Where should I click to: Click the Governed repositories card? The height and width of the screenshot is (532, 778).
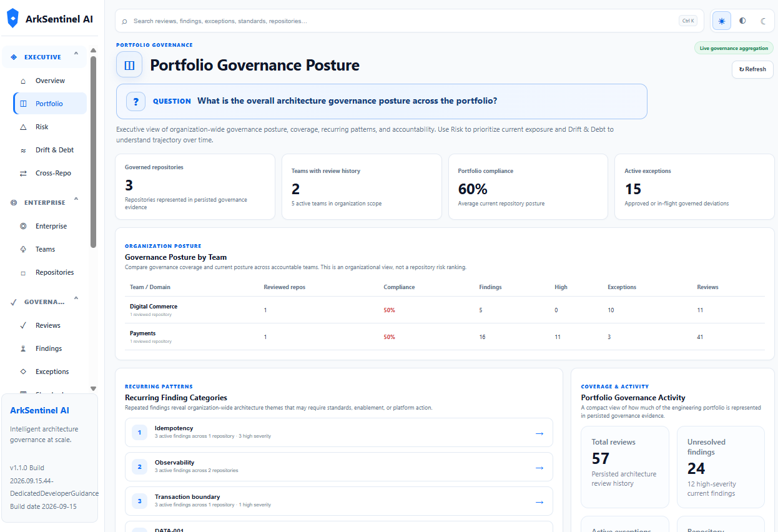(195, 187)
